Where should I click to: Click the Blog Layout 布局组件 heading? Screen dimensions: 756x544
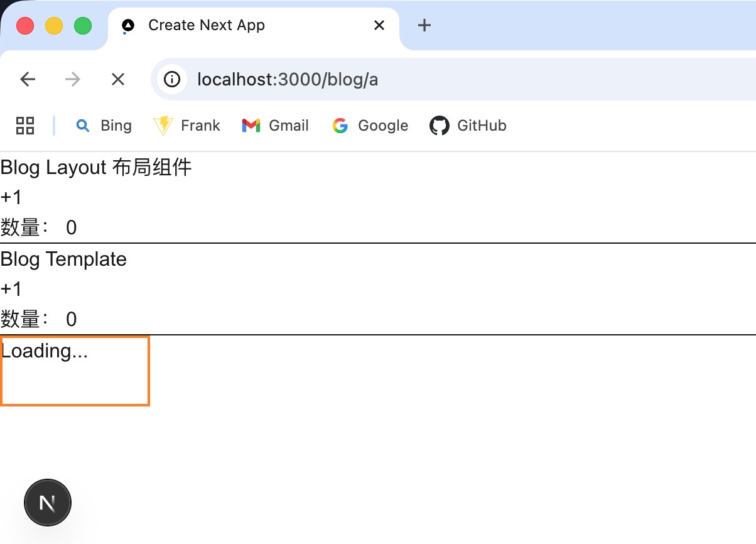(96, 167)
